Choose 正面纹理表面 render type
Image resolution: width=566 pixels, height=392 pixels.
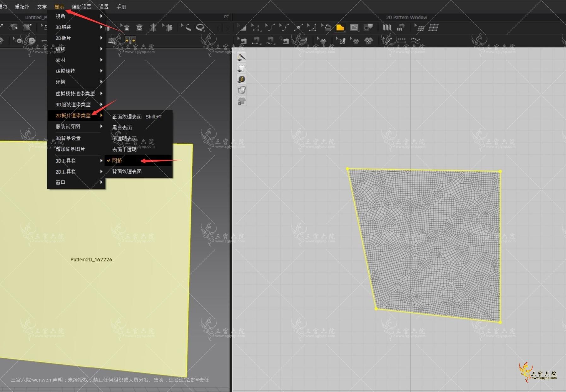click(x=139, y=116)
